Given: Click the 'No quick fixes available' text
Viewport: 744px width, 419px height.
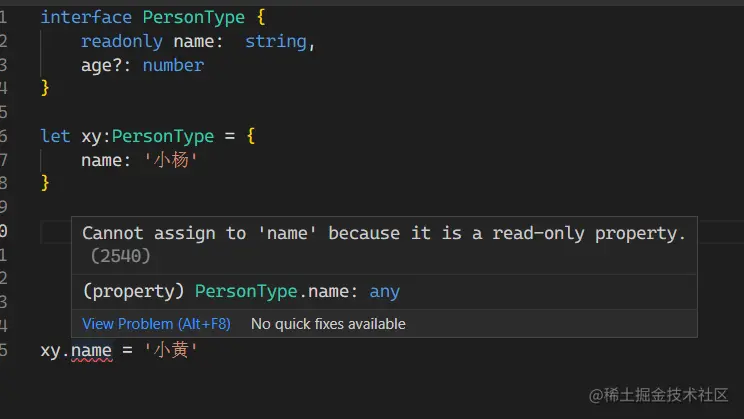Looking at the screenshot, I should pyautogui.click(x=328, y=324).
